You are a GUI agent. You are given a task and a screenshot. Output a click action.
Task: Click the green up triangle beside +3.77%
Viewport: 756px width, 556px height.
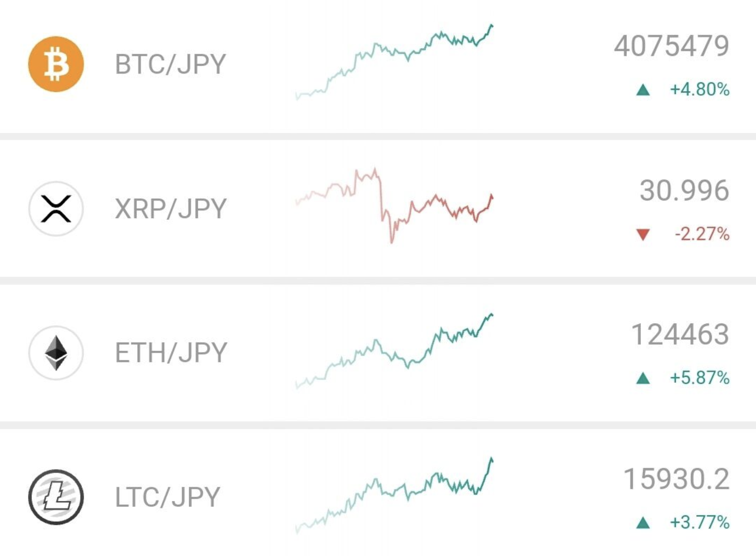pos(643,523)
